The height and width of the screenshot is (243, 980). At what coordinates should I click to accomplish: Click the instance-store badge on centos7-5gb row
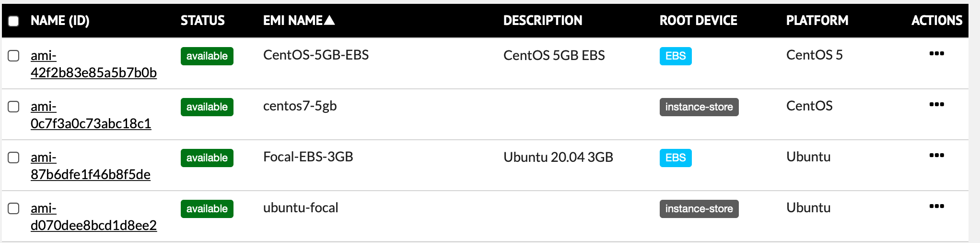click(699, 107)
